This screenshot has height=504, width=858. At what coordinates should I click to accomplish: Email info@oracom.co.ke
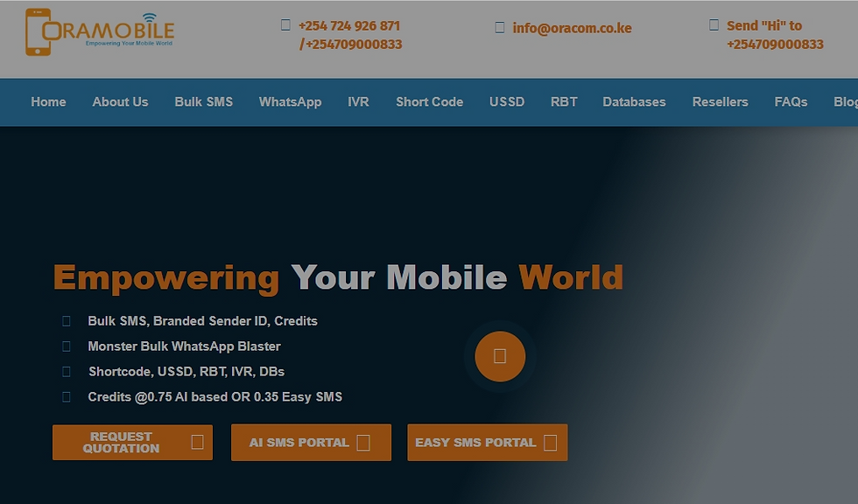coord(572,28)
